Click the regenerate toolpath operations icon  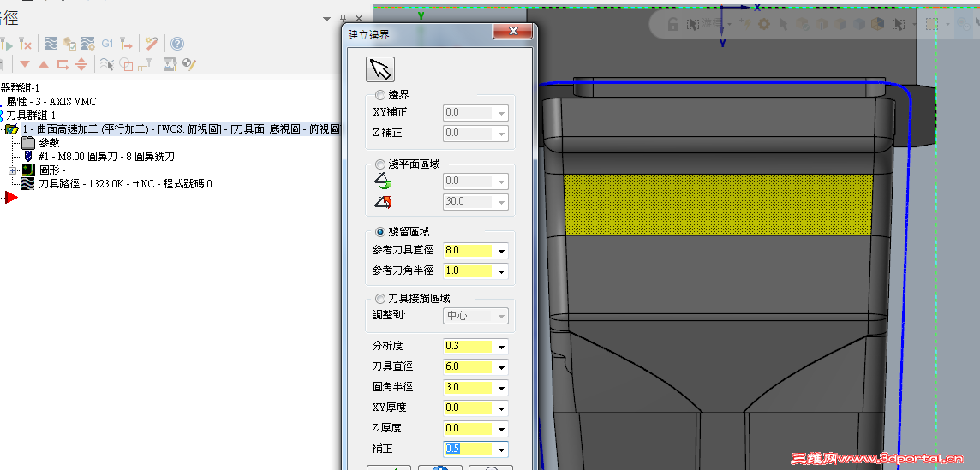click(6, 43)
